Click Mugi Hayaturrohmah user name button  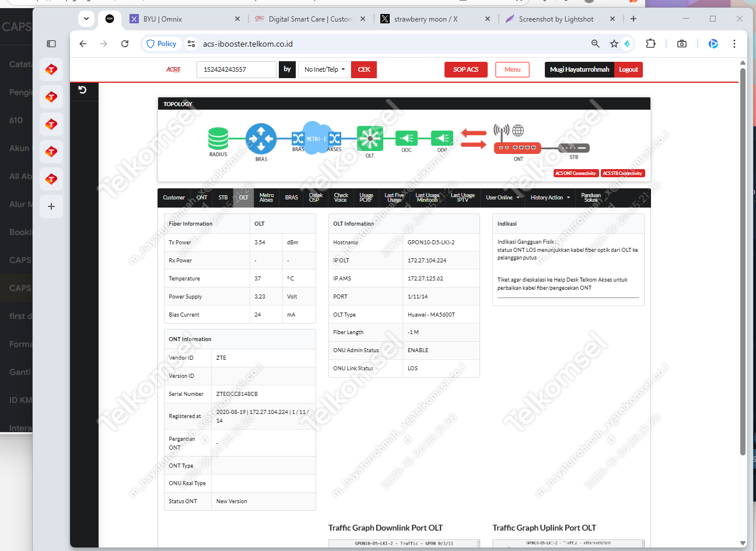pyautogui.click(x=579, y=69)
